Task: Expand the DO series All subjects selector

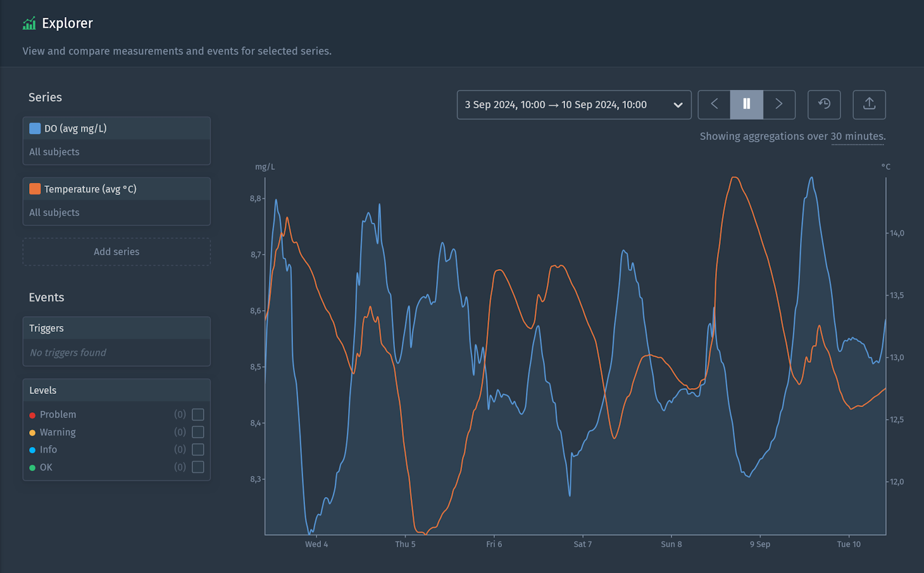Action: coord(116,152)
